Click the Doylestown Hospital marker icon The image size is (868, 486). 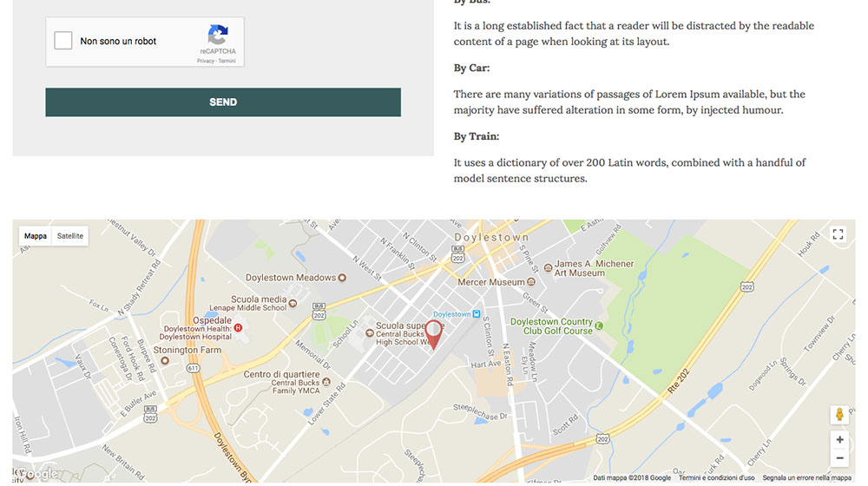point(238,328)
